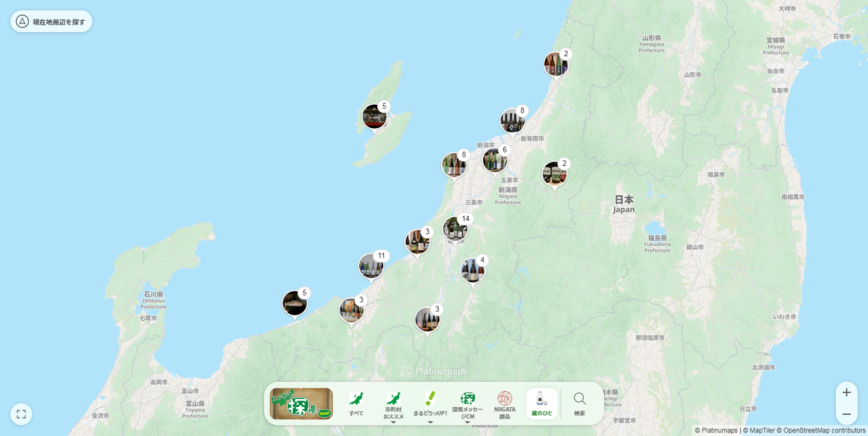
Task: Select the すべて category icon
Action: 356,404
